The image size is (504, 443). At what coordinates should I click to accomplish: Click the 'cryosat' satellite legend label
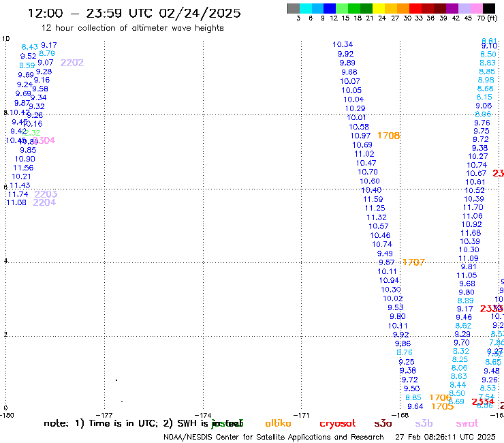[x=338, y=423]
